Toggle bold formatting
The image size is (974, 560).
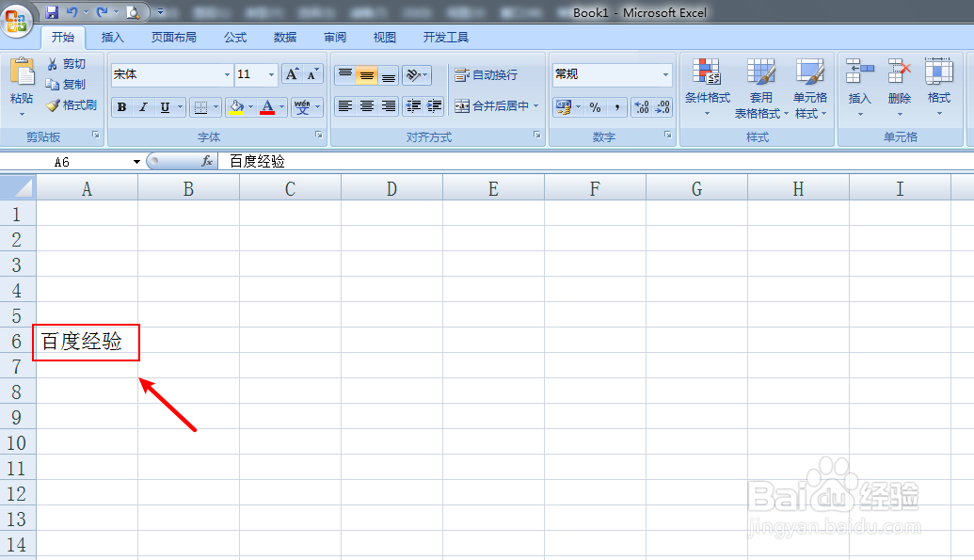(x=121, y=107)
